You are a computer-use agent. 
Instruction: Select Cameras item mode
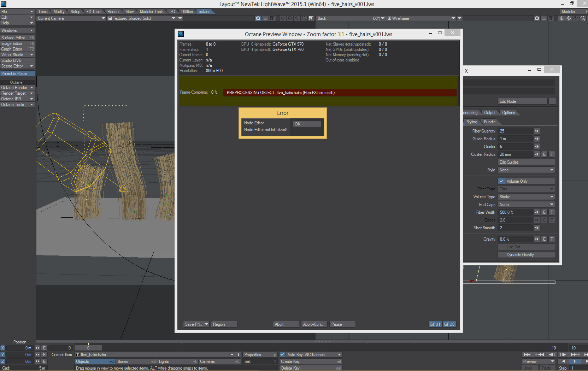[220, 361]
